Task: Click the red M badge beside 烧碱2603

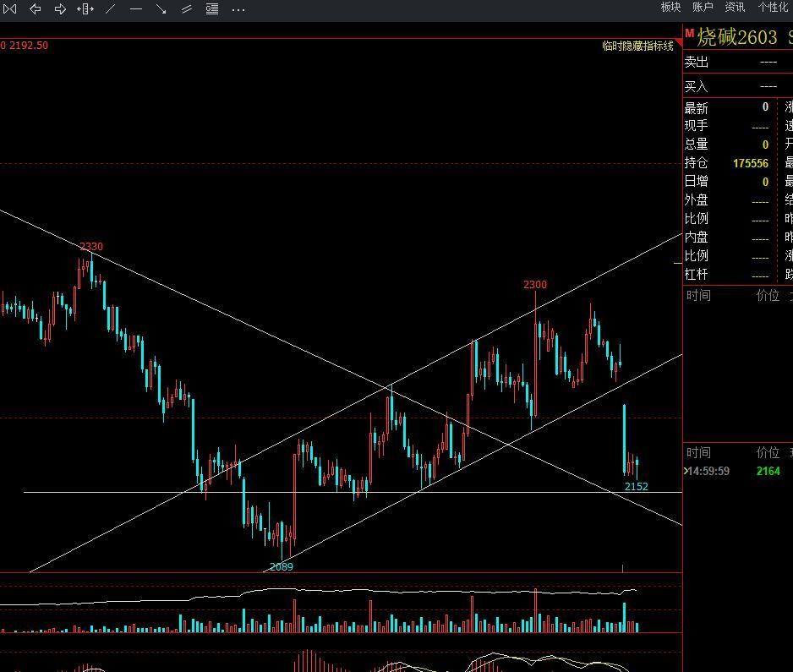Action: [689, 33]
